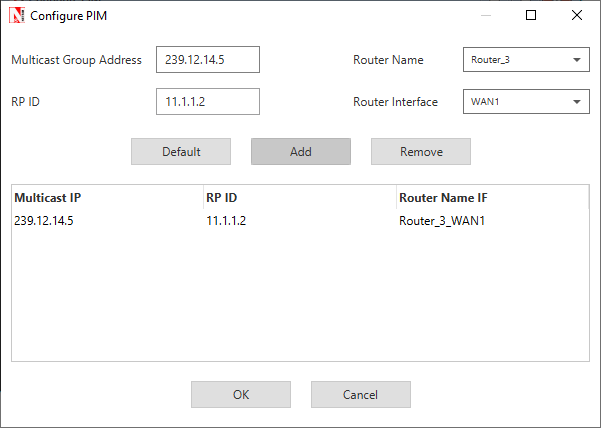
Task: Sort by the Multicast IP column header
Action: pyautogui.click(x=106, y=198)
